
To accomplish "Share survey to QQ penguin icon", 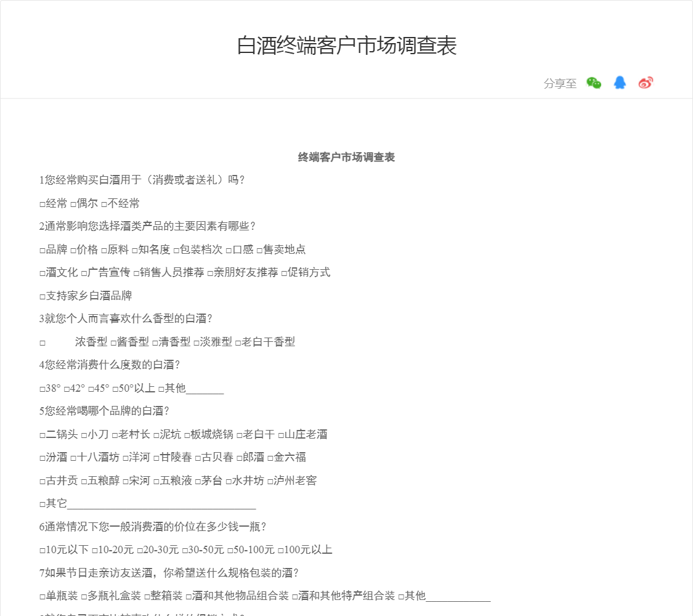I will (x=620, y=83).
